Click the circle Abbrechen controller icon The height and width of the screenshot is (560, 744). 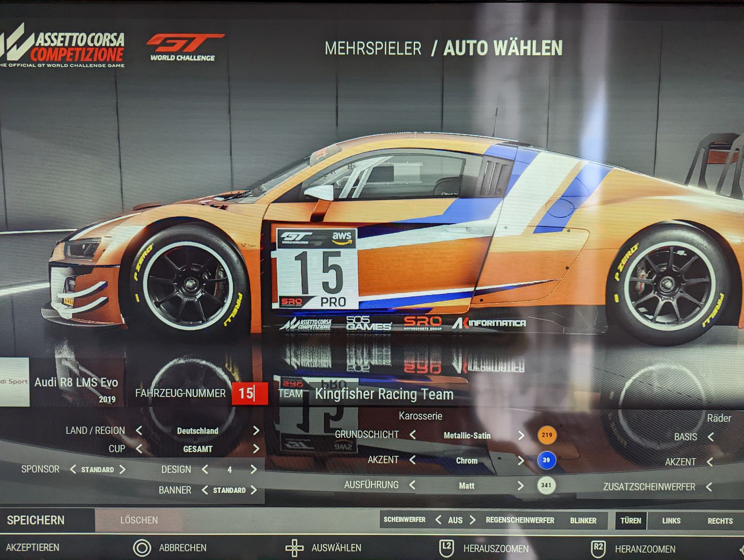point(142,548)
